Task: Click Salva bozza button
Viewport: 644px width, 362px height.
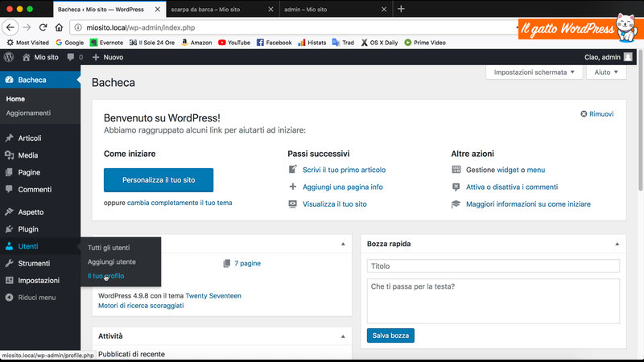Action: click(390, 335)
